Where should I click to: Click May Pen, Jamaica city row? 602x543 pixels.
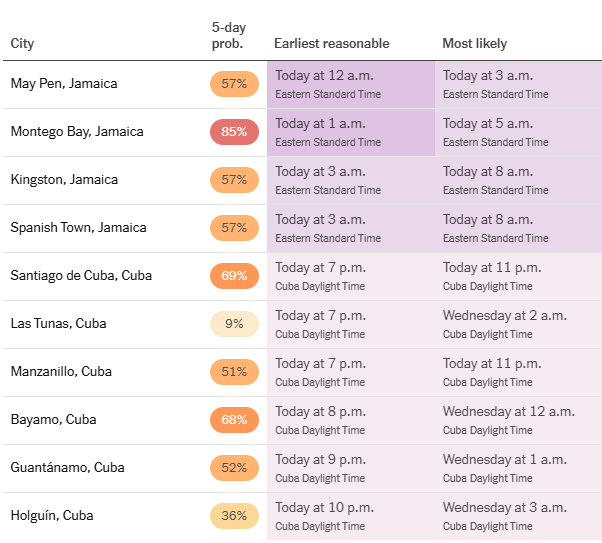click(x=64, y=84)
